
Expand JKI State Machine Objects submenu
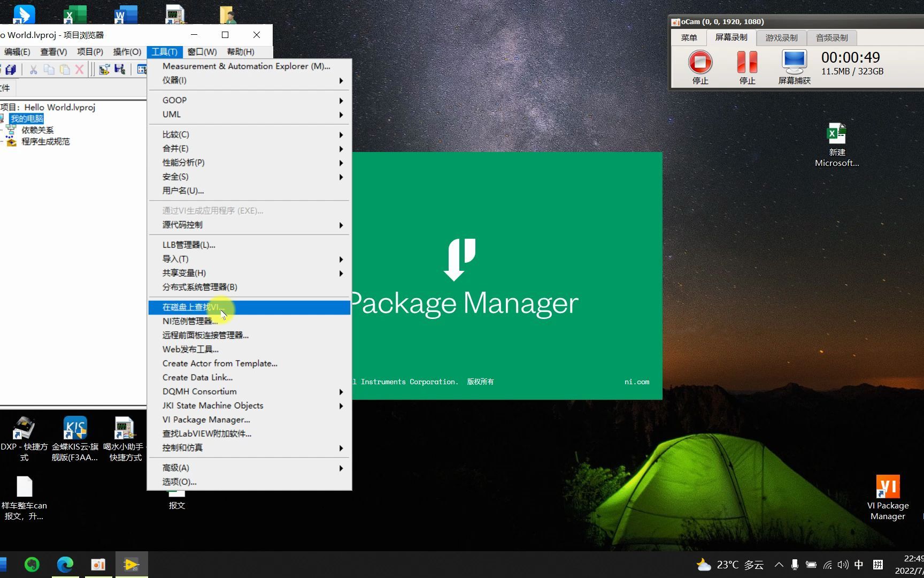(x=249, y=406)
